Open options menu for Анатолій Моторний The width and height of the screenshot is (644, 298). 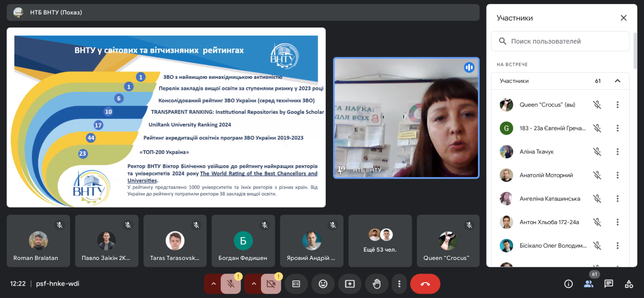(617, 175)
